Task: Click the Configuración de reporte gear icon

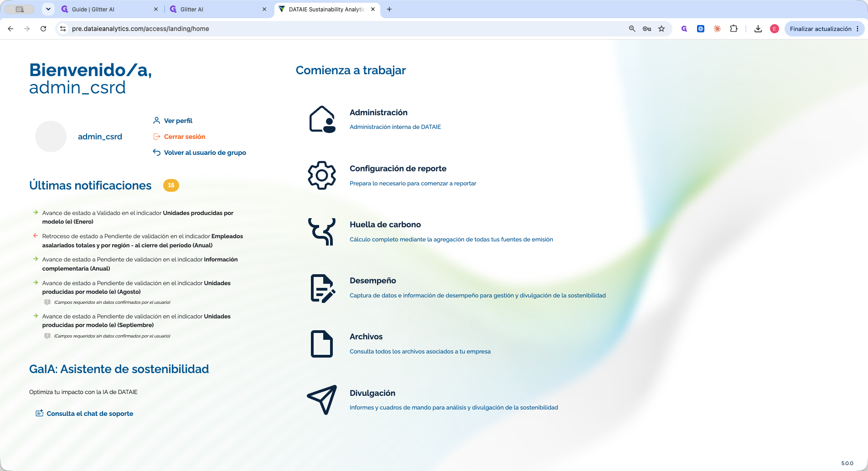Action: pyautogui.click(x=322, y=175)
